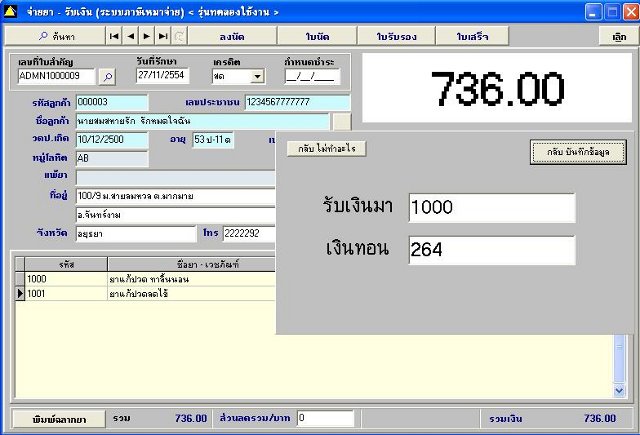The width and height of the screenshot is (640, 435).
Task: Jump to last record arrow
Action: tap(163, 36)
